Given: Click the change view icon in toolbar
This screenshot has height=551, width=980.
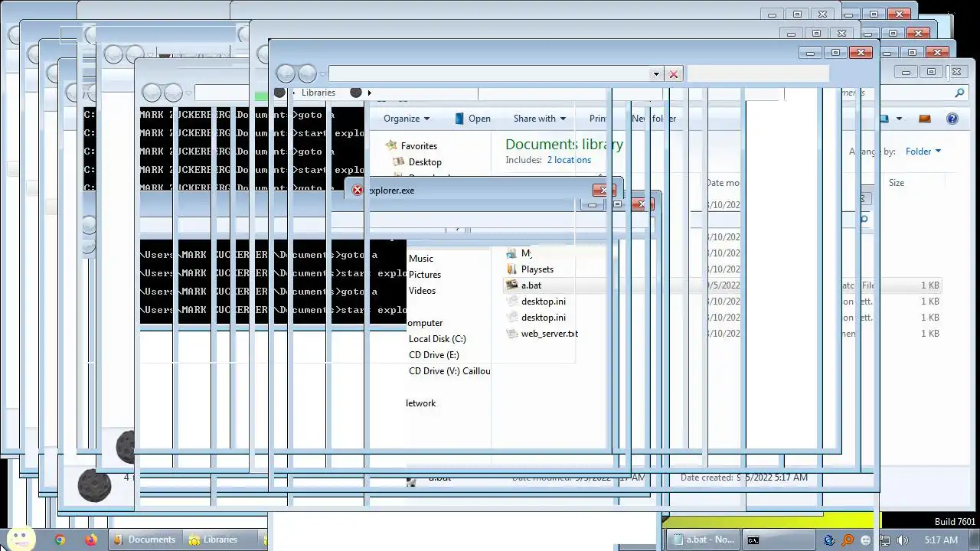Looking at the screenshot, I should tap(884, 119).
